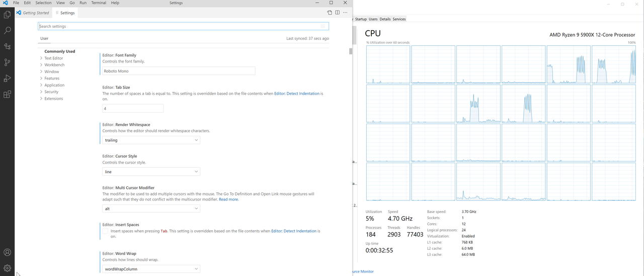Switch to the Settings editor tab
The image size is (644, 276).
pos(65,13)
